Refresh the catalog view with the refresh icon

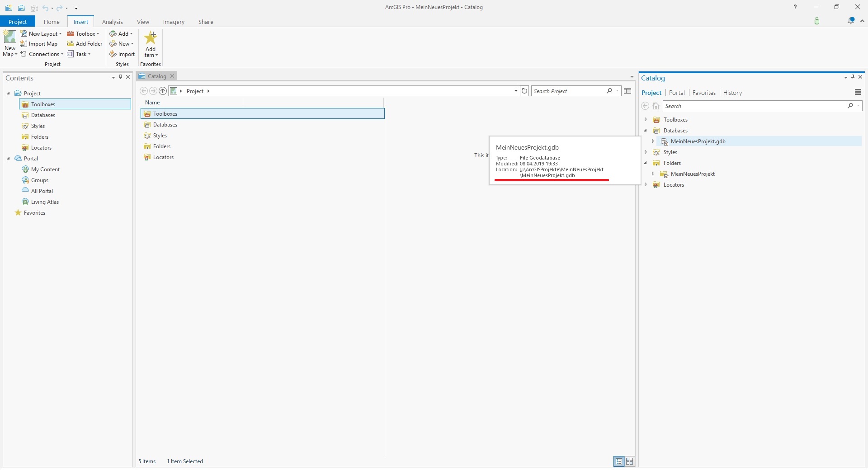coord(524,91)
